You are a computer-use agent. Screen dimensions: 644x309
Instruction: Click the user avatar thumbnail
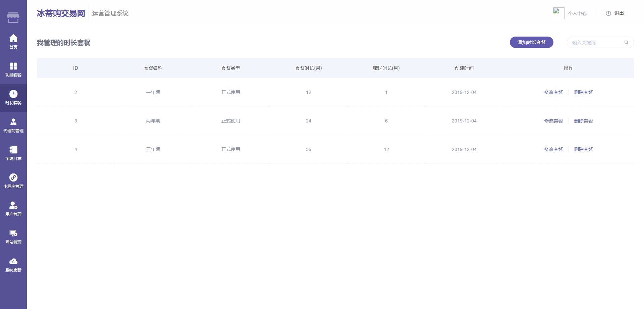tap(558, 13)
